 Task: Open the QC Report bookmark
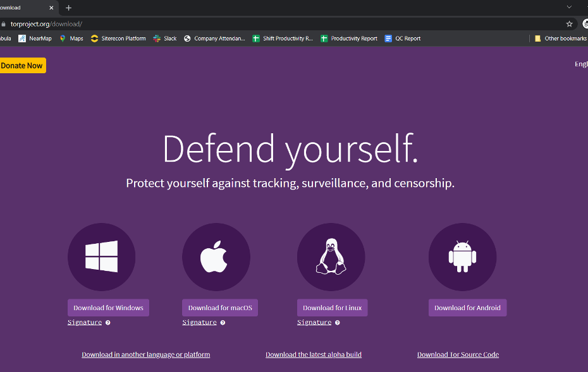(x=403, y=38)
